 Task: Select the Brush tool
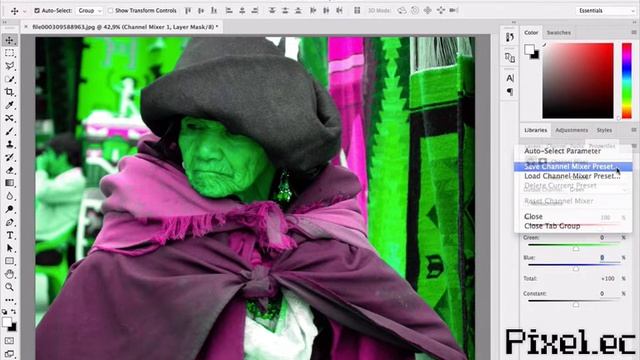pos(9,131)
